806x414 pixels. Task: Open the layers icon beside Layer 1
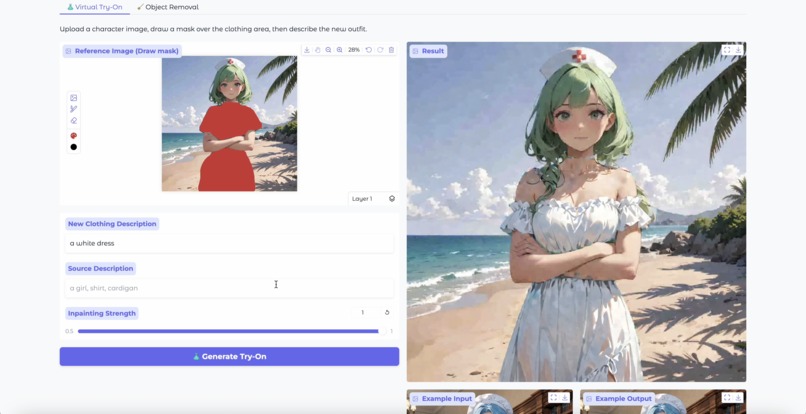(x=392, y=199)
